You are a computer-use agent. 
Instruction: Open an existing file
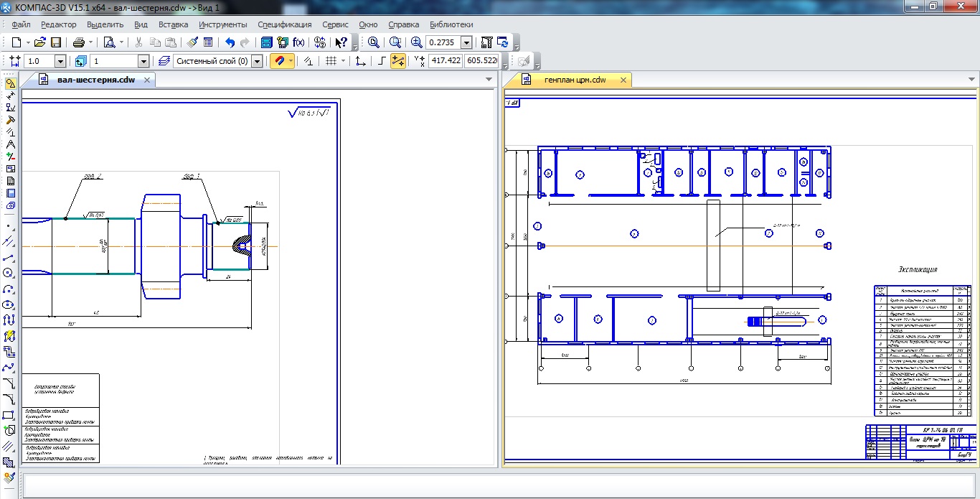[40, 42]
